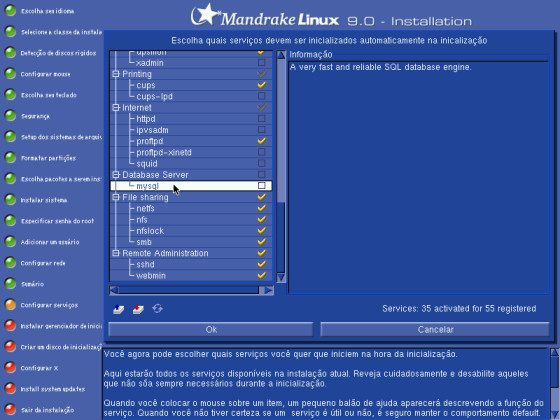Click the blue-arrow floppy disk icon
The image size is (560, 420).
tap(119, 309)
